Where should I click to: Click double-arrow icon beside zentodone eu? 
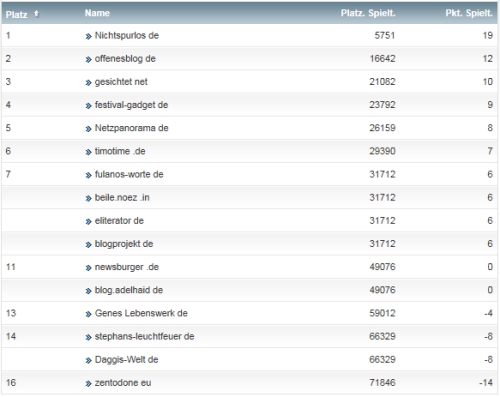pos(88,384)
